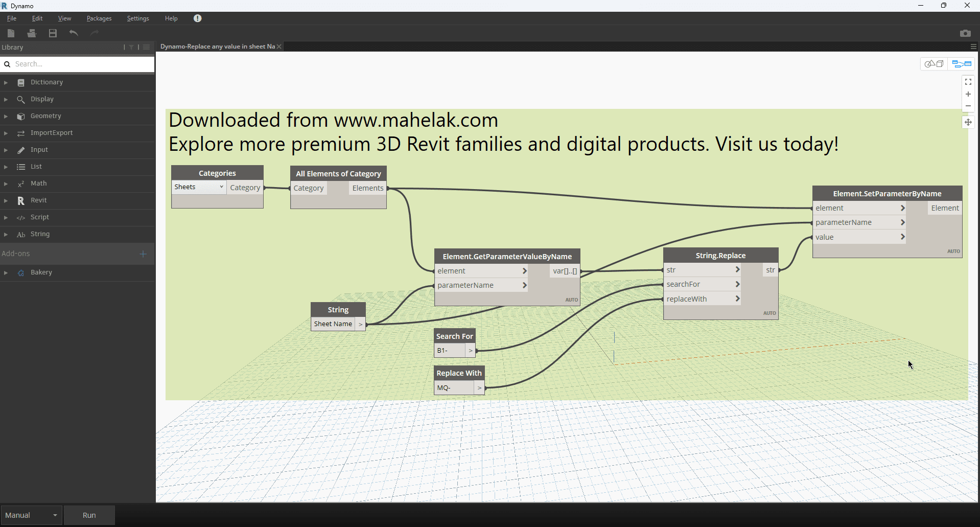Click the value port chevron on SetParameterByName

coord(903,237)
